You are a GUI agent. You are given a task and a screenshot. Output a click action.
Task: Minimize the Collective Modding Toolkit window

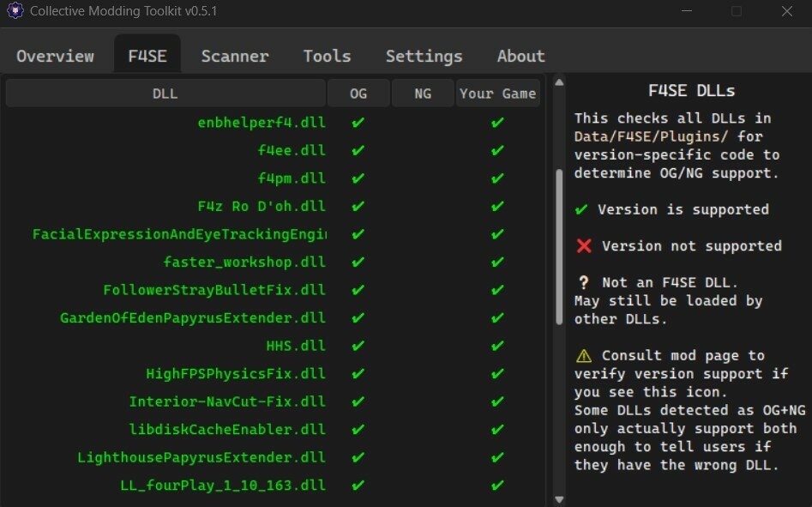pos(687,11)
